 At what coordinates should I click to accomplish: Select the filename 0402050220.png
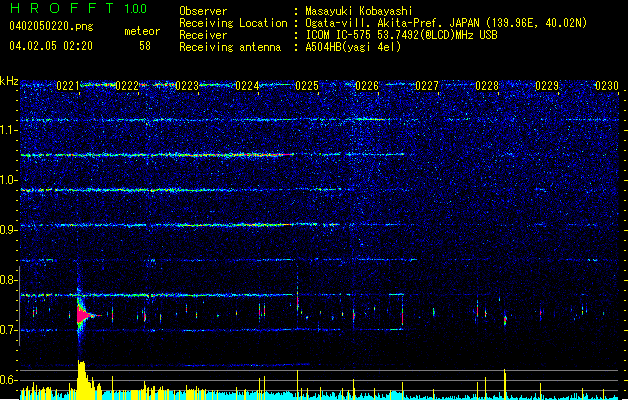51,26
